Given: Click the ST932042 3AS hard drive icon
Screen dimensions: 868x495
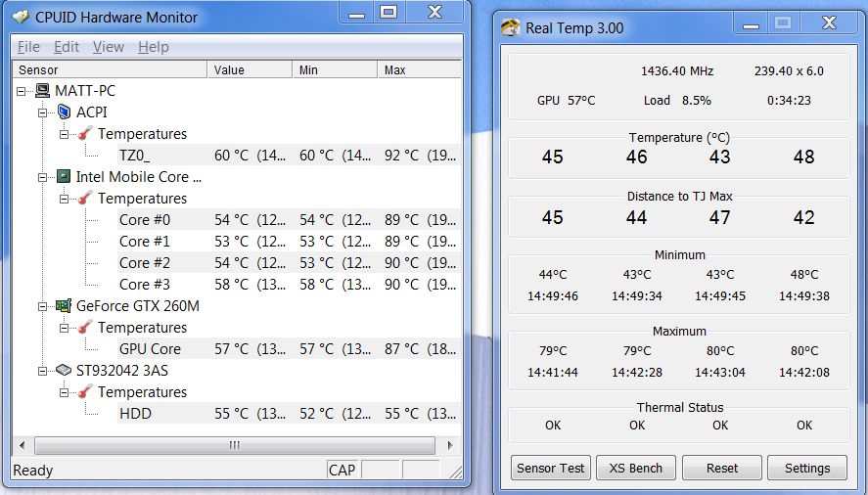Looking at the screenshot, I should point(64,370).
